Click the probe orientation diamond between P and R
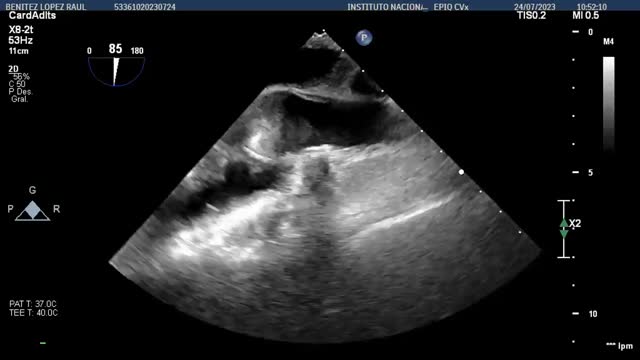This screenshot has height=360, width=640. click(33, 211)
